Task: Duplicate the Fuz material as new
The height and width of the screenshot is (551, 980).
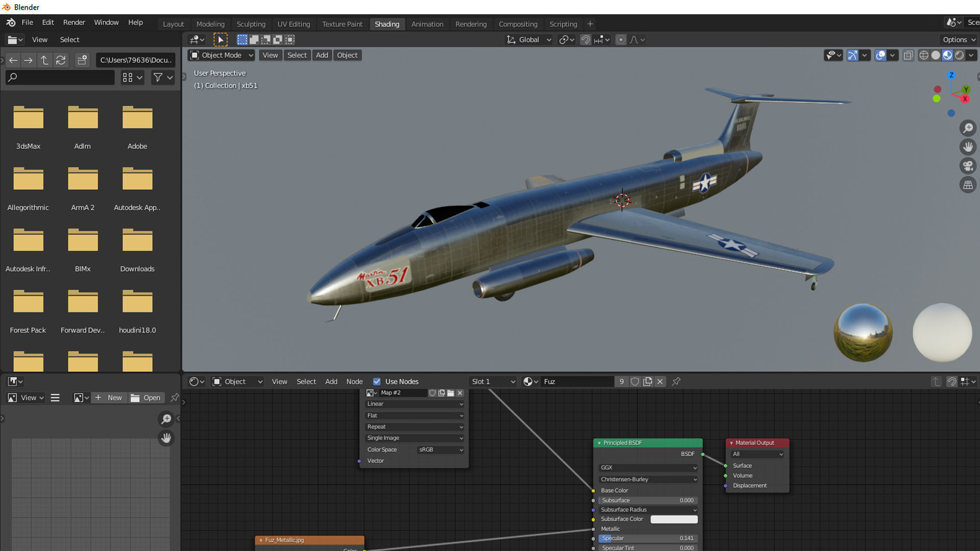Action: coord(648,382)
